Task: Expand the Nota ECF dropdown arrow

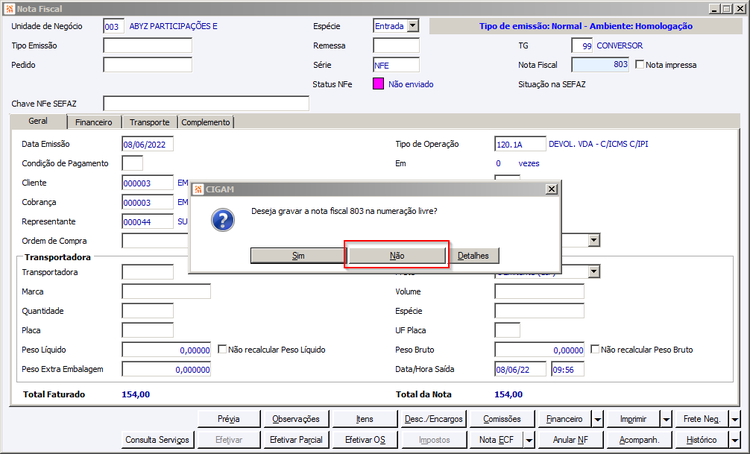Action: [529, 440]
